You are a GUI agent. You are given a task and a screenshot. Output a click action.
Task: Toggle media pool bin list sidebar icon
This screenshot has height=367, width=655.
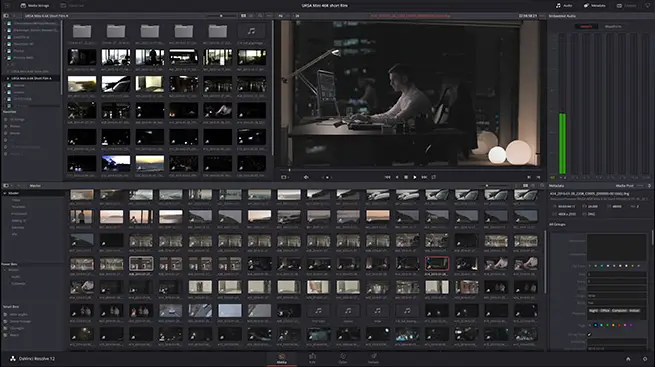(x=6, y=185)
